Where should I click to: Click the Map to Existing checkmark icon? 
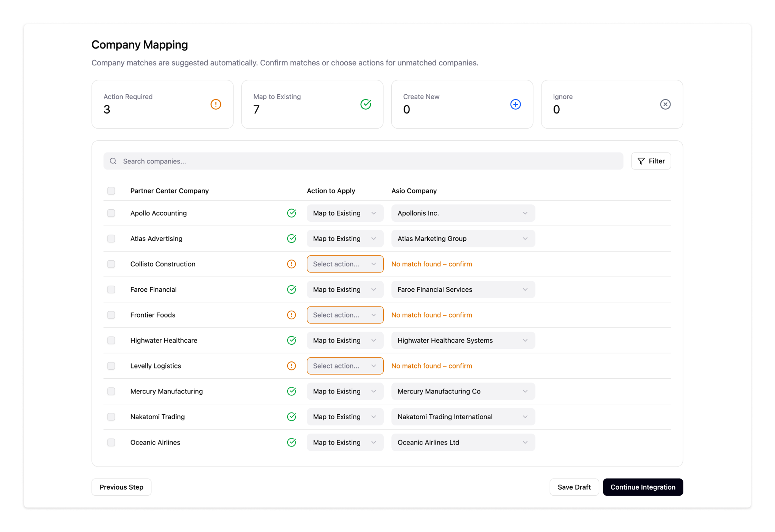click(x=366, y=104)
